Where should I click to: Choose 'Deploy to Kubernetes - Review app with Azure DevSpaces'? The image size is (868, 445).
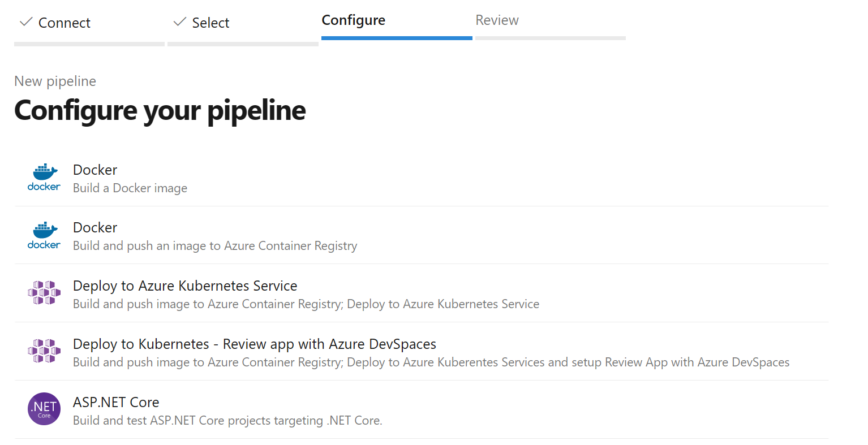point(255,344)
